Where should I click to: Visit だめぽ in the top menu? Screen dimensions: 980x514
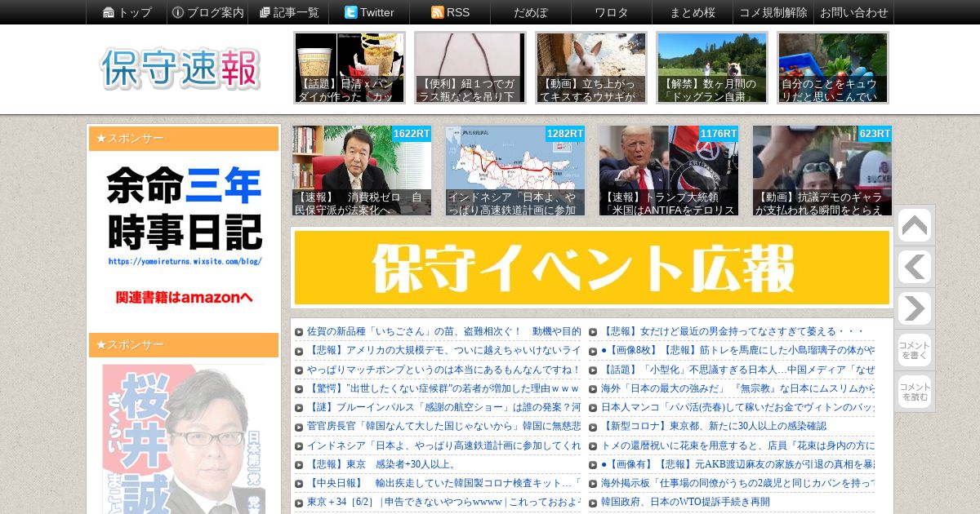tap(531, 12)
